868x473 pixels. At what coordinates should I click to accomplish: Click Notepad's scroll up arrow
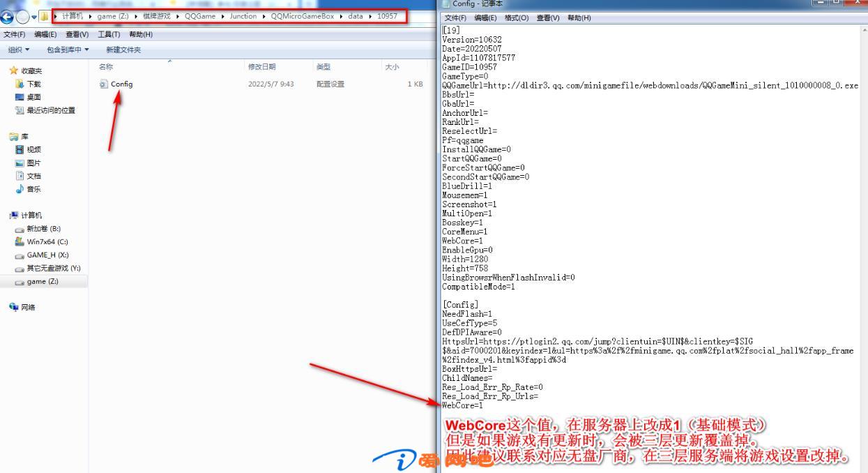pyautogui.click(x=865, y=31)
